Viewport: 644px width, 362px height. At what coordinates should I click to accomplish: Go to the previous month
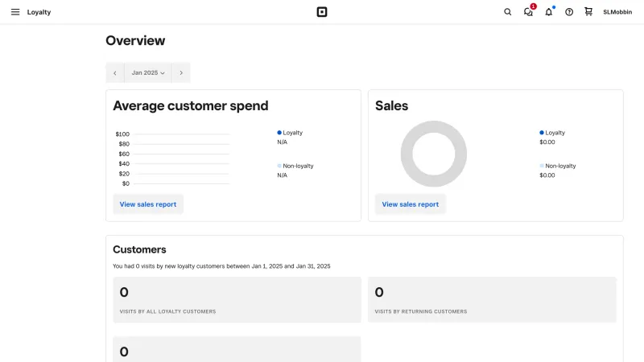[115, 72]
